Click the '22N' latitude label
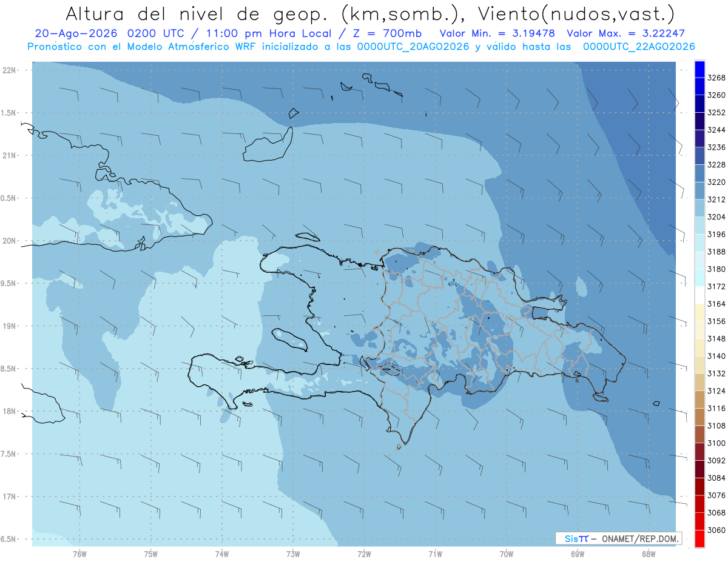The height and width of the screenshot is (562, 728). point(10,70)
